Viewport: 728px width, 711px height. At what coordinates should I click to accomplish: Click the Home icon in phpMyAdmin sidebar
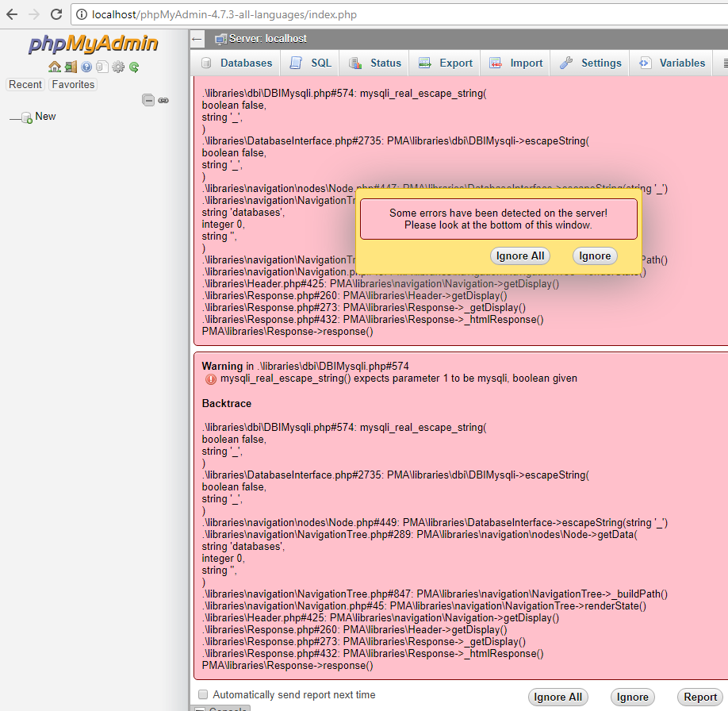coord(54,67)
